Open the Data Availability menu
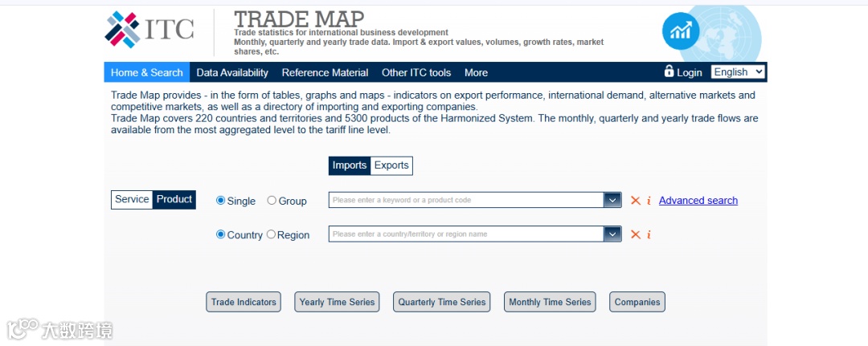This screenshot has width=868, height=346. [x=232, y=72]
